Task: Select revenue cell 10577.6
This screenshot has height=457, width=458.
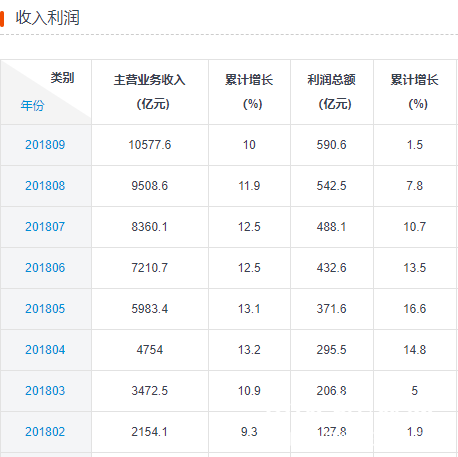Action: click(x=150, y=145)
